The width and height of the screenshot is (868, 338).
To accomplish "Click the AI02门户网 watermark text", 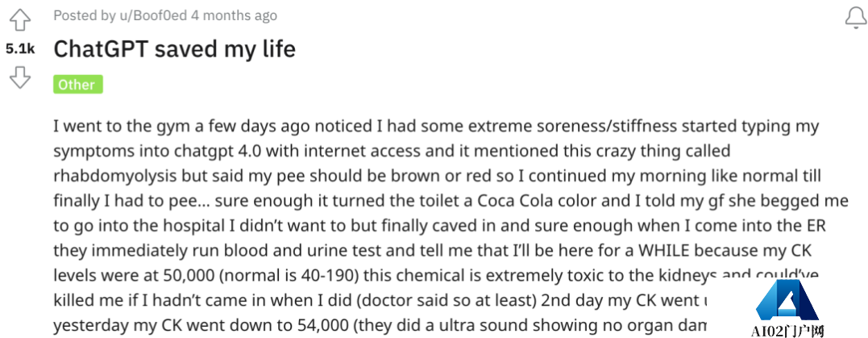I will pos(787,332).
